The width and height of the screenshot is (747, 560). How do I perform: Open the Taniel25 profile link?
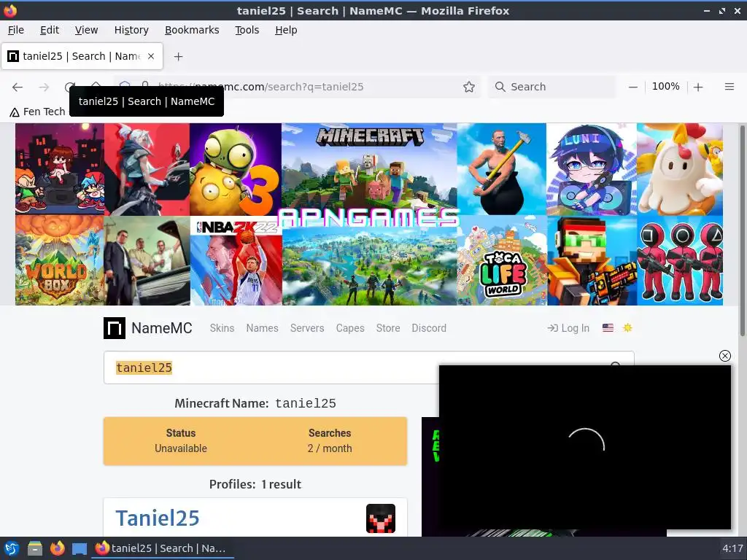(158, 518)
